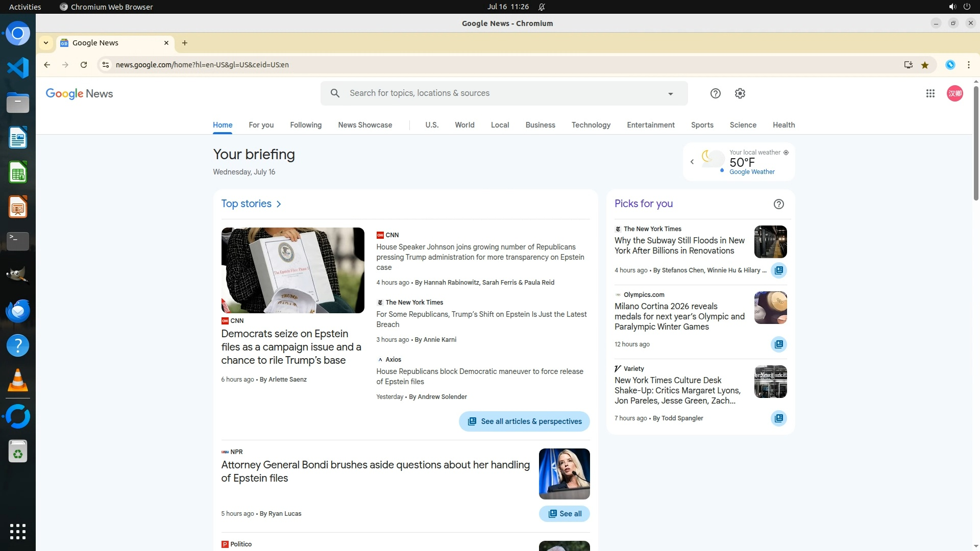Open full coverage for subway floods story
Image resolution: width=980 pixels, height=551 pixels.
(x=778, y=270)
